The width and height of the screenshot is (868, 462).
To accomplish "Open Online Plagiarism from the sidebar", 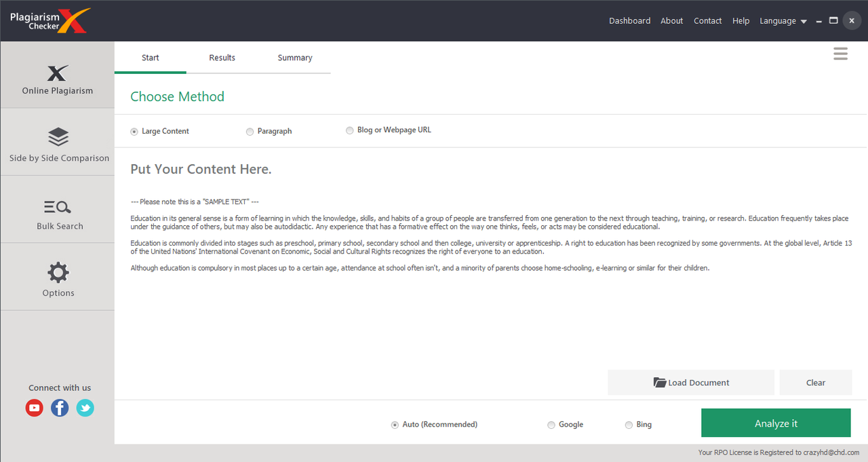I will [x=57, y=75].
